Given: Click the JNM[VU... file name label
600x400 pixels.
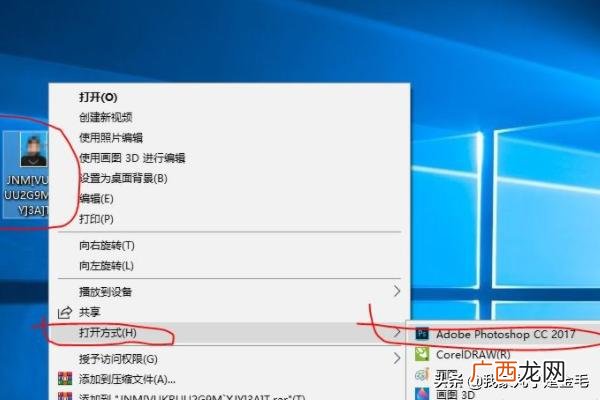Looking at the screenshot, I should point(26,195).
